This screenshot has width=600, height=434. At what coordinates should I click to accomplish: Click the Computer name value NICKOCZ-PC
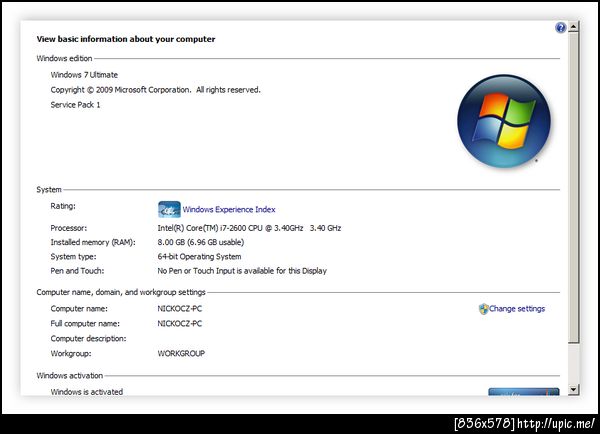(x=179, y=308)
